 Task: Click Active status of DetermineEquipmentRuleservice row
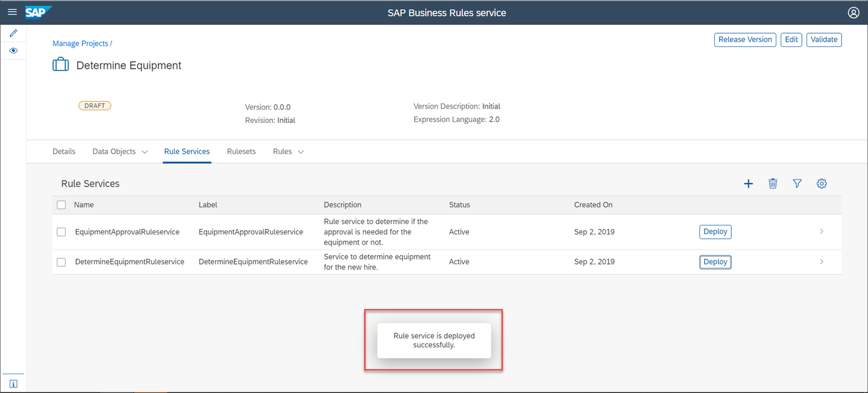click(x=459, y=262)
